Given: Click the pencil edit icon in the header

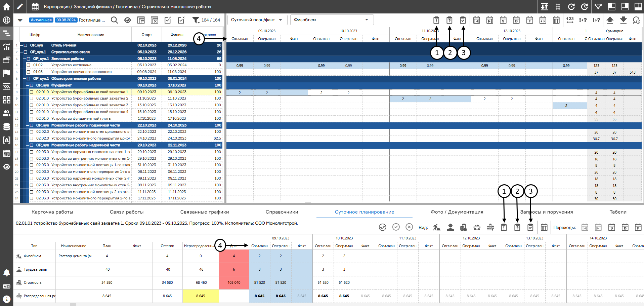Looking at the screenshot, I should click(20, 6).
